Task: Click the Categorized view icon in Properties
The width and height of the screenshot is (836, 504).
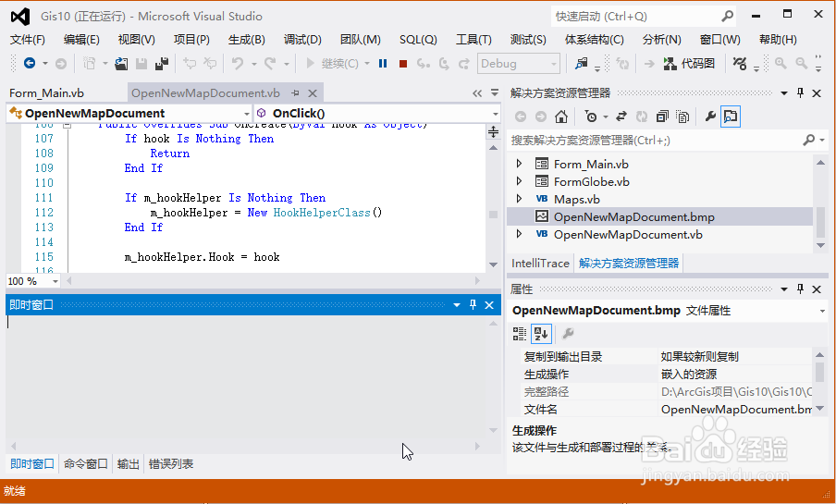Action: pos(520,334)
